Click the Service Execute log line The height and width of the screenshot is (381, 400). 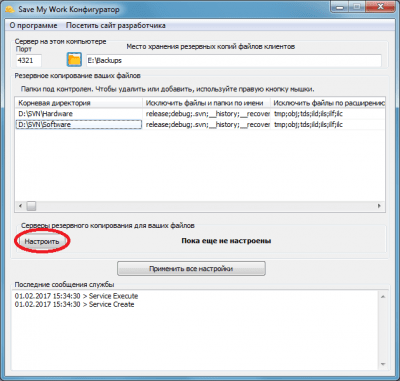pos(76,296)
